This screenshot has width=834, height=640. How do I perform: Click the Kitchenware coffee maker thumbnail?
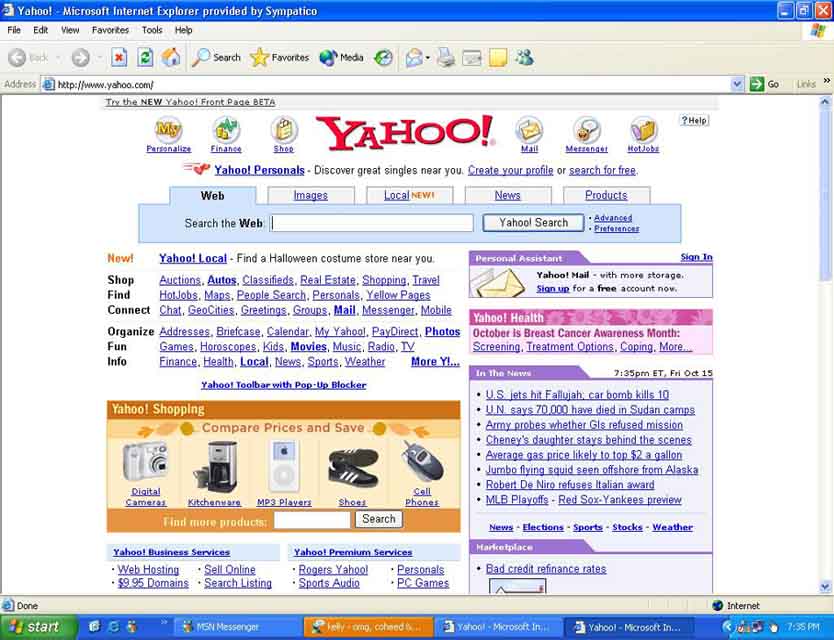click(214, 467)
